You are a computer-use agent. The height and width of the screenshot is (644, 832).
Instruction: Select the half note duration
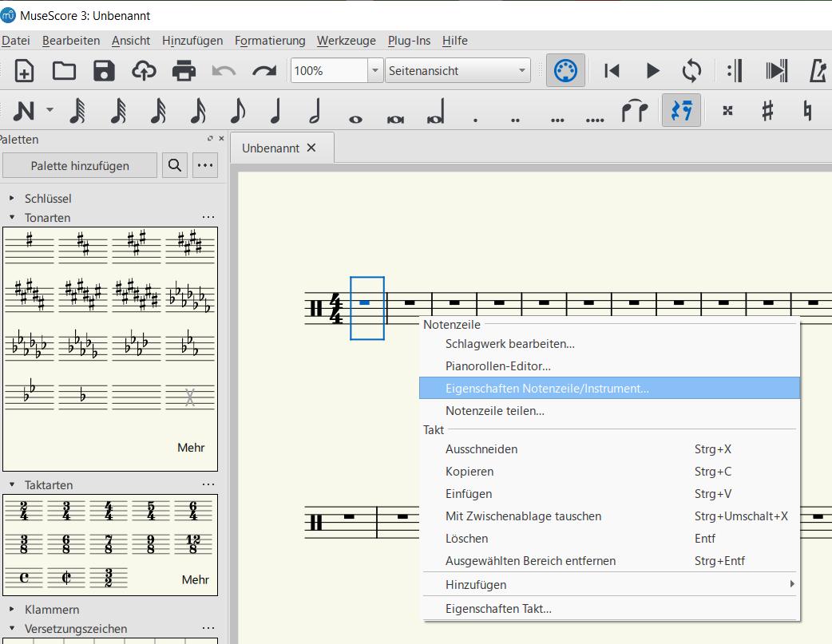click(x=315, y=110)
